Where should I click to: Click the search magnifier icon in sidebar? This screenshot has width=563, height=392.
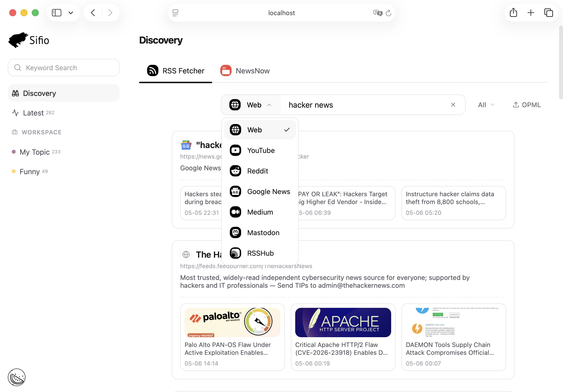tap(18, 68)
